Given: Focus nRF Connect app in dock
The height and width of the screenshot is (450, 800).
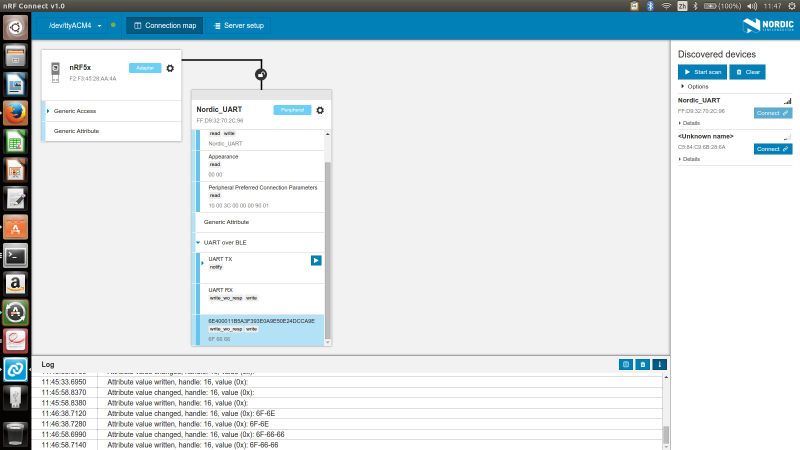Looking at the screenshot, I should [x=15, y=370].
